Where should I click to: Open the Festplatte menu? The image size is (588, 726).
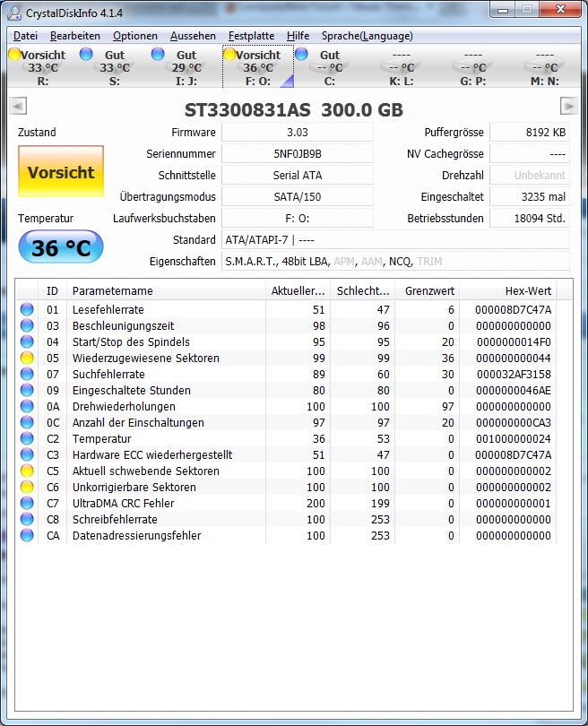click(x=251, y=36)
